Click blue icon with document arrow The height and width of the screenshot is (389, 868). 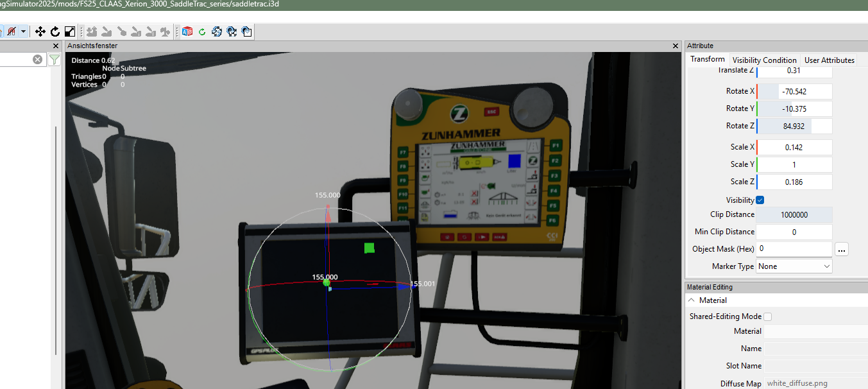246,31
